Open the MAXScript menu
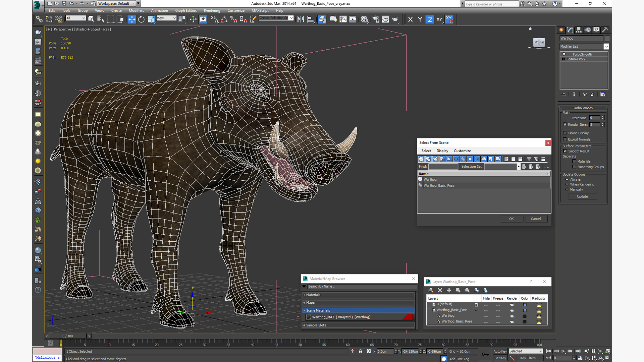 [x=260, y=11]
